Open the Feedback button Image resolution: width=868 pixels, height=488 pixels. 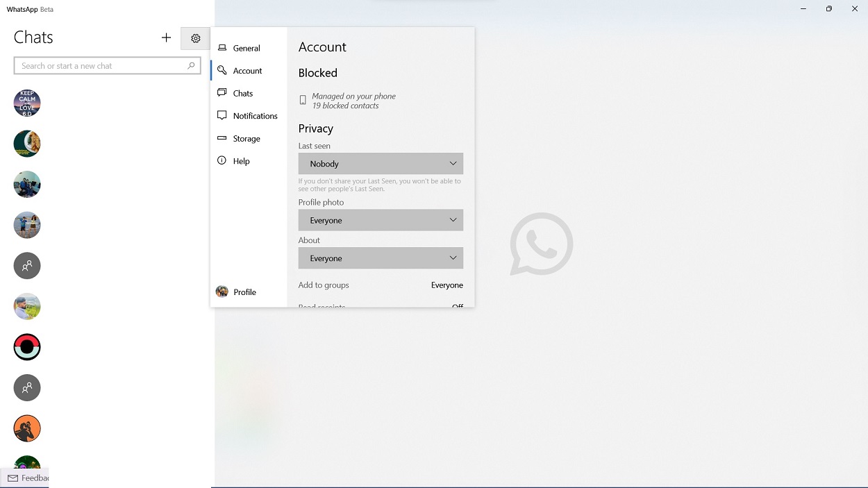[x=24, y=478]
